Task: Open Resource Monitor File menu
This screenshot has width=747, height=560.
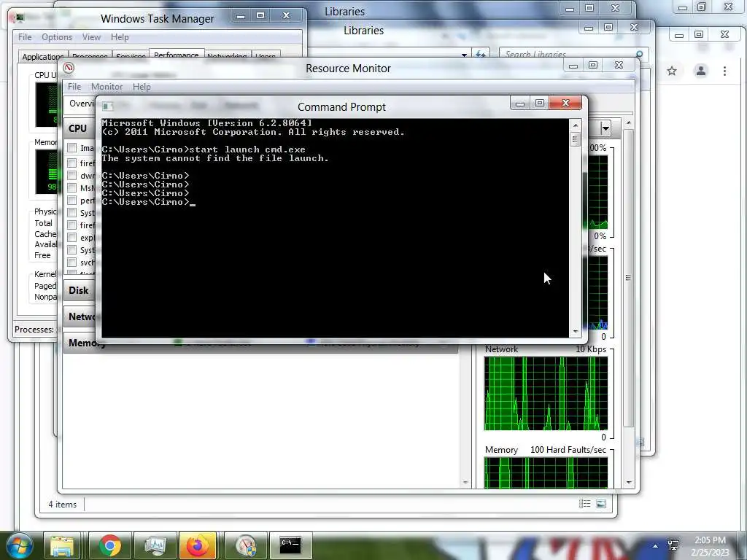Action: click(x=74, y=87)
